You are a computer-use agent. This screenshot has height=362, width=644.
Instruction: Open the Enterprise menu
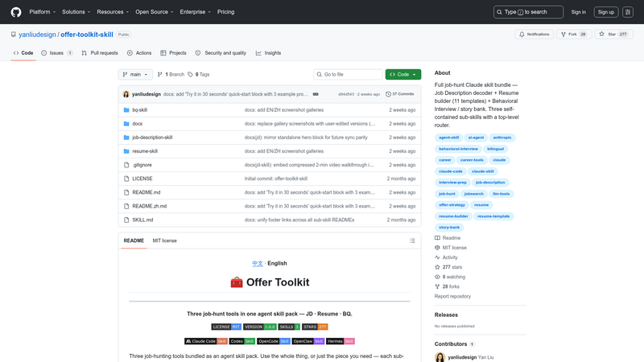click(x=195, y=12)
